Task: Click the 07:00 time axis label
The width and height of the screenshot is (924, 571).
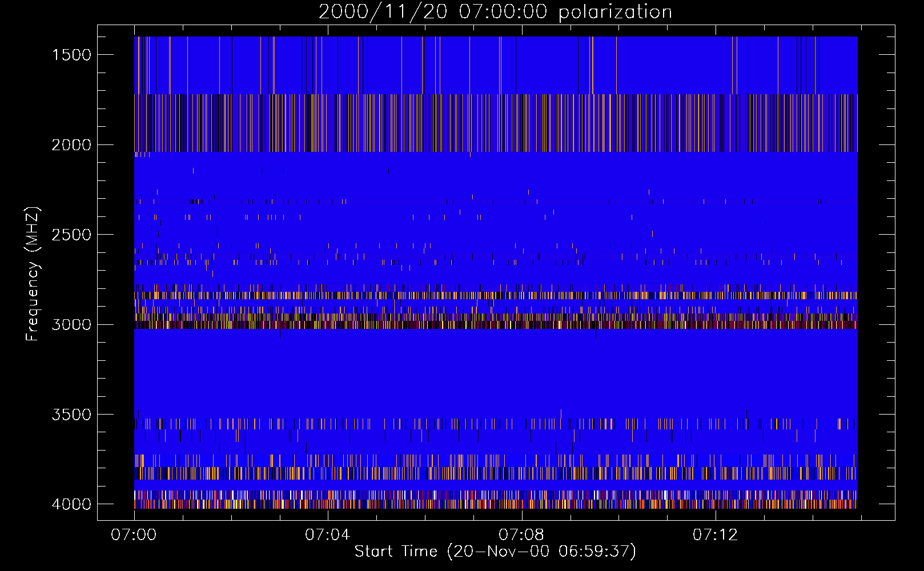Action: tap(134, 535)
